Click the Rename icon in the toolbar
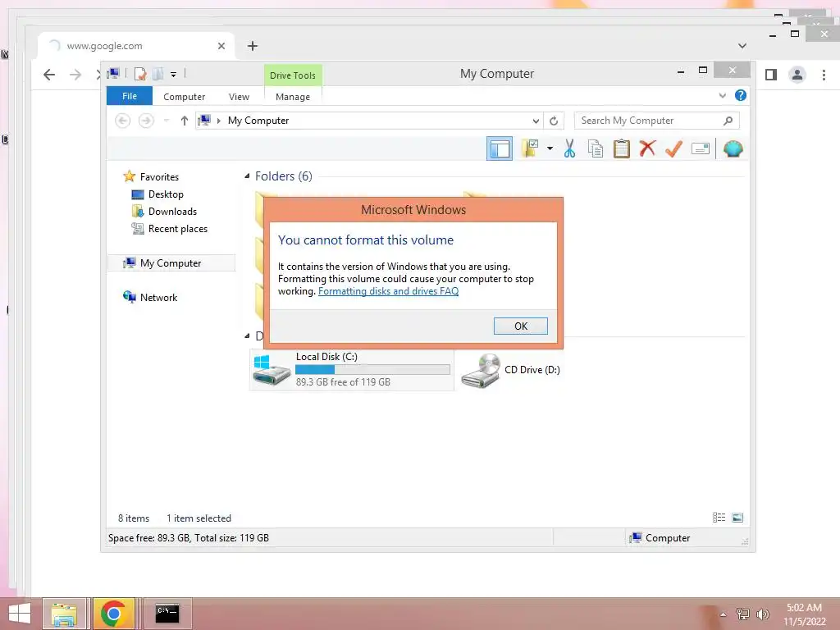This screenshot has height=630, width=840. (x=701, y=148)
